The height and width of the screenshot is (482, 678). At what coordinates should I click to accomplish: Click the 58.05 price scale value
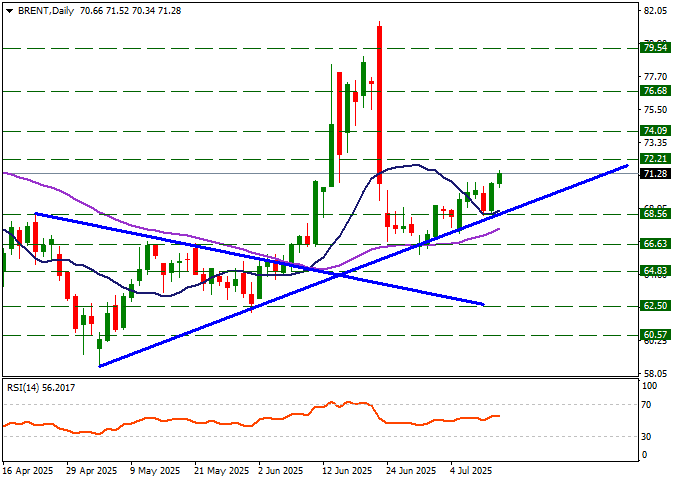(x=656, y=373)
